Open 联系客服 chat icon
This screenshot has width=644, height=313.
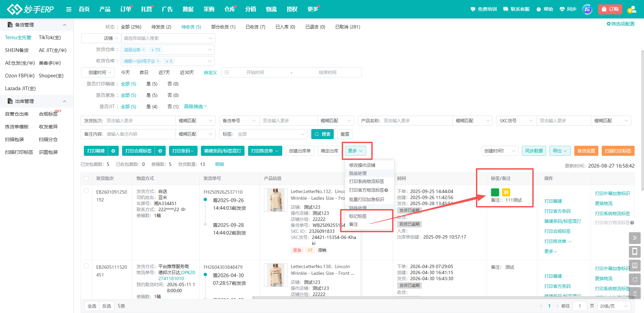pyautogui.click(x=506, y=9)
